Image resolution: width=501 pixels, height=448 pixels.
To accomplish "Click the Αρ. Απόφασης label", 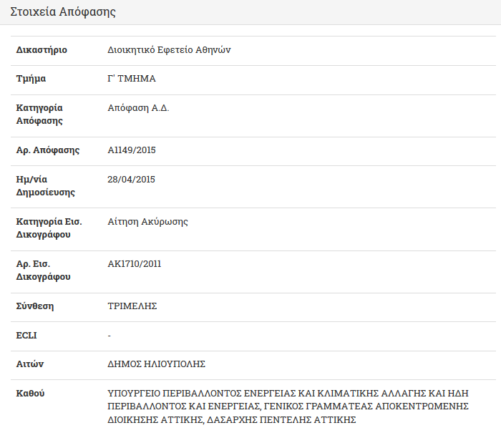I will pos(48,150).
